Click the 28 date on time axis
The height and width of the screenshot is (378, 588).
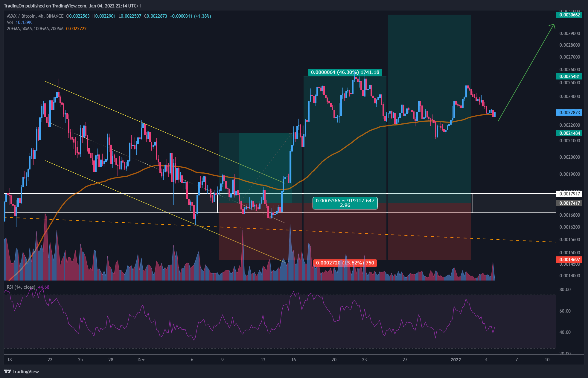point(111,360)
